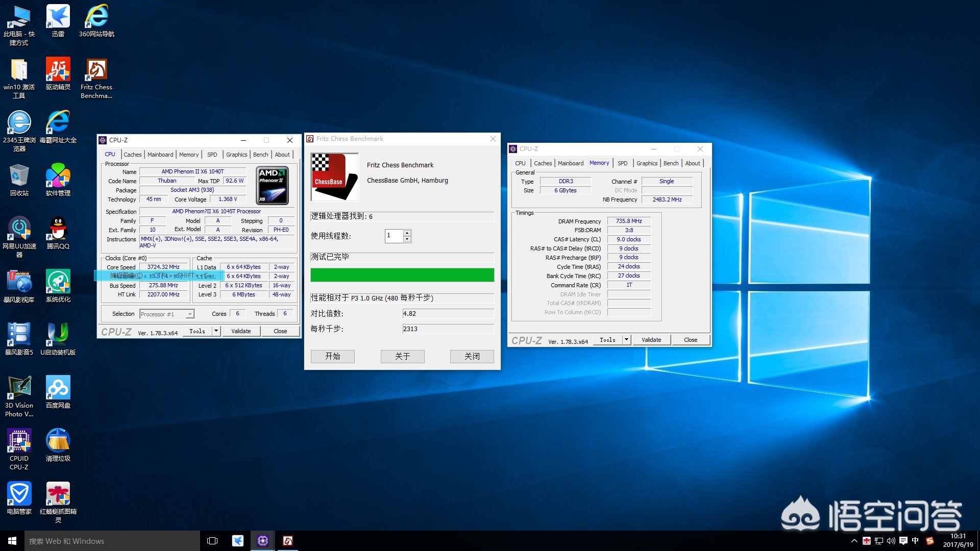Open Task View on the taskbar
Screen dimensions: 980x551
212,541
